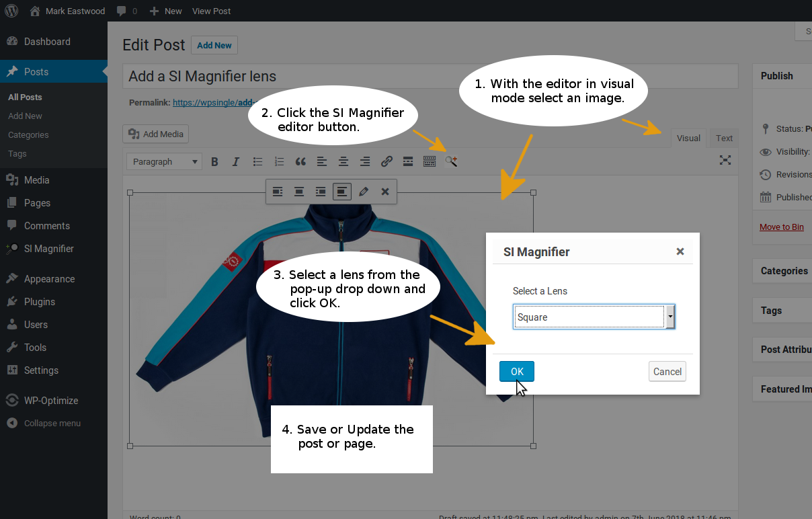Remove image with the X icon
Image resolution: width=812 pixels, height=519 pixels.
[x=385, y=192]
